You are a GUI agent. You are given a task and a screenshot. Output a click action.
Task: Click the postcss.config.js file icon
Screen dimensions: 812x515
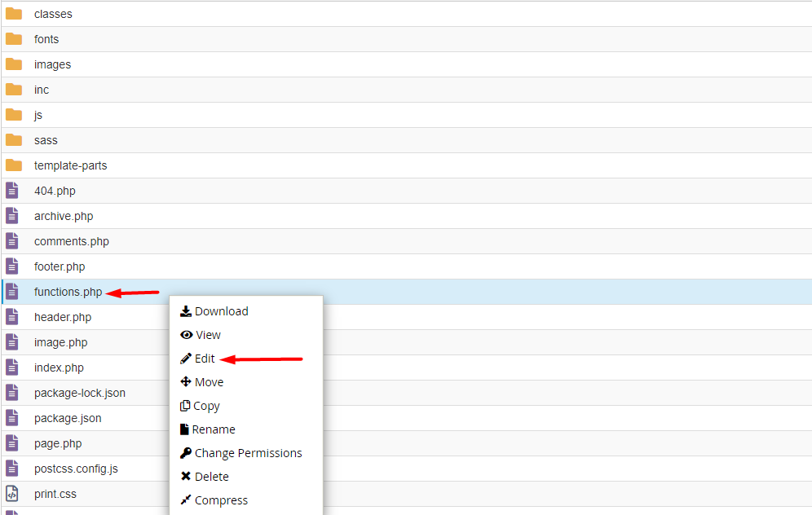tap(12, 469)
